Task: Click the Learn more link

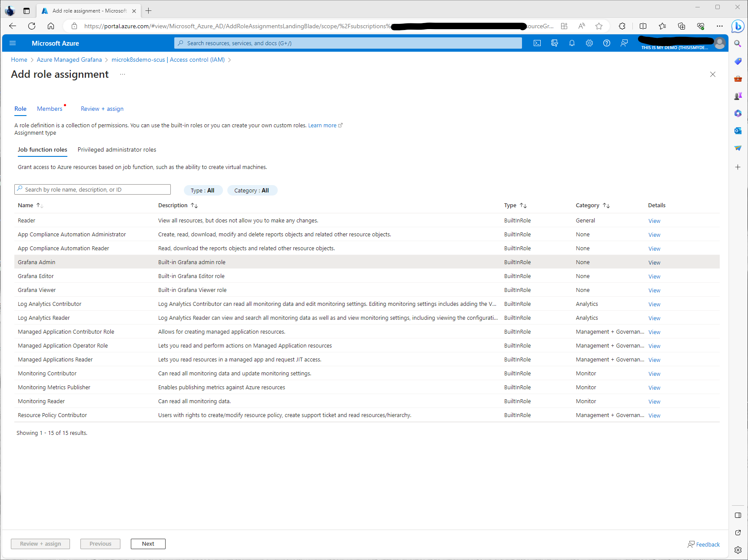Action: pos(322,126)
